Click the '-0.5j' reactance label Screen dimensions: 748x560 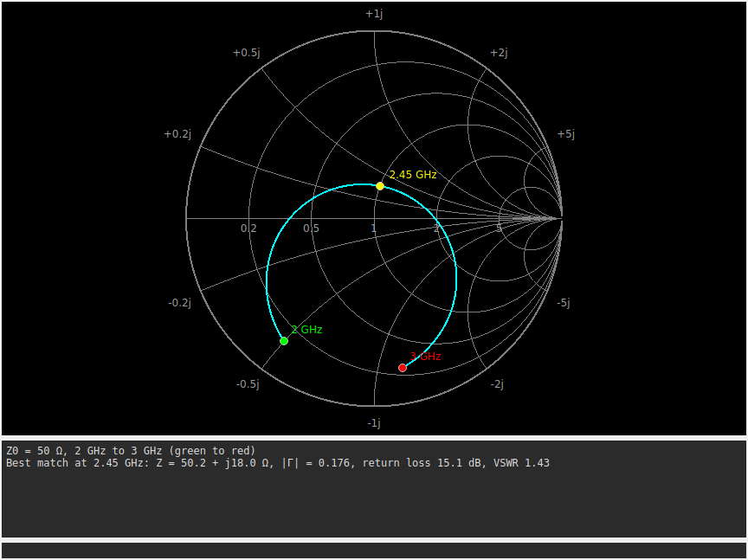click(248, 384)
